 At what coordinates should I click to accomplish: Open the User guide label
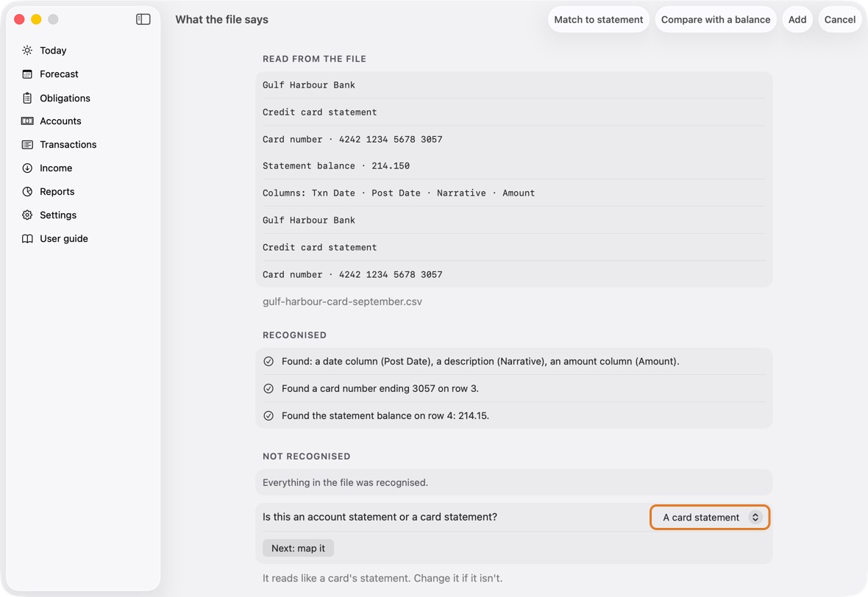tap(64, 238)
